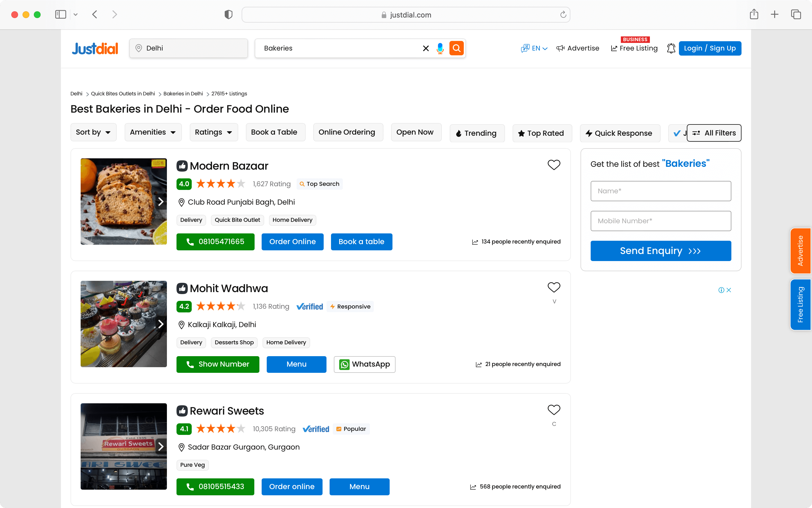Click thumbs-up badge beside Mohit Wadhwa
This screenshot has width=812, height=508.
(182, 288)
